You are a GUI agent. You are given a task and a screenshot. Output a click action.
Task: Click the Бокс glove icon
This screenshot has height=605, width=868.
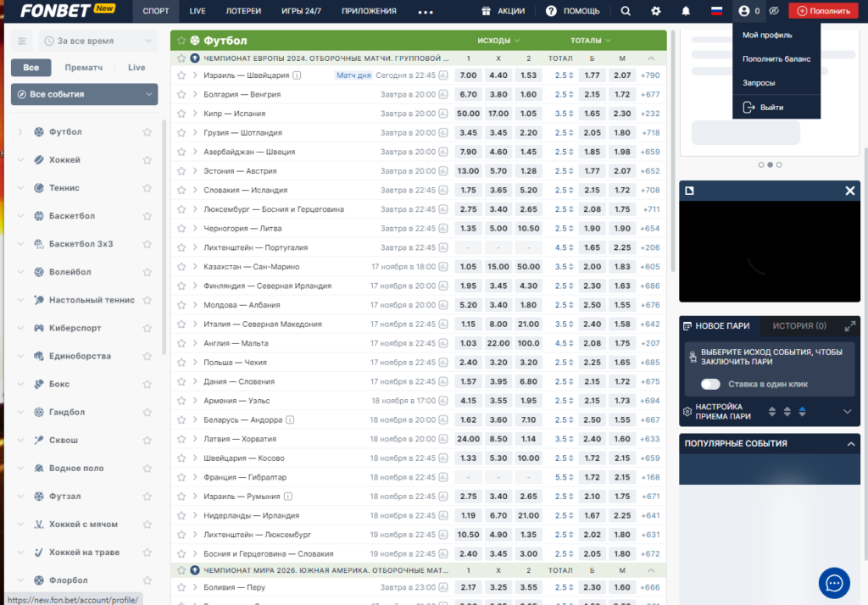(x=39, y=384)
